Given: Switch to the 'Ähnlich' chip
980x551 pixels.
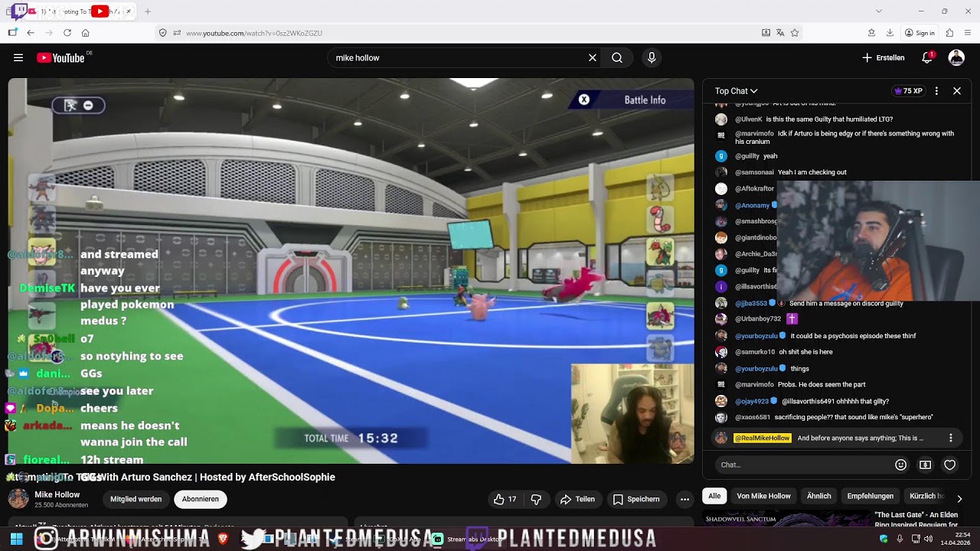Looking at the screenshot, I should [x=818, y=496].
